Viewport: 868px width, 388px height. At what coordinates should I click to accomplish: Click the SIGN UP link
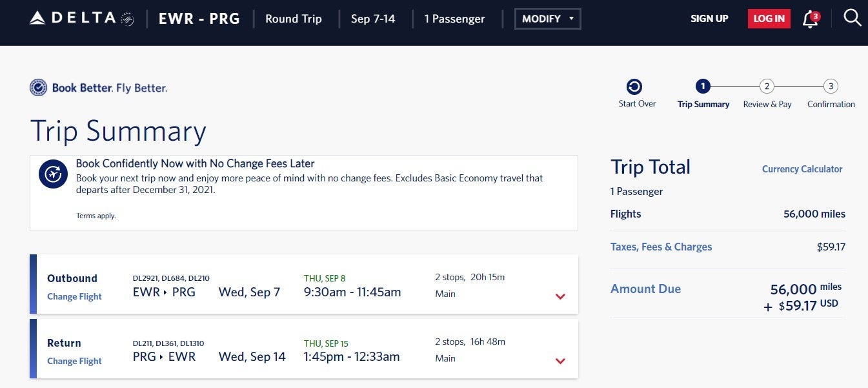click(709, 19)
